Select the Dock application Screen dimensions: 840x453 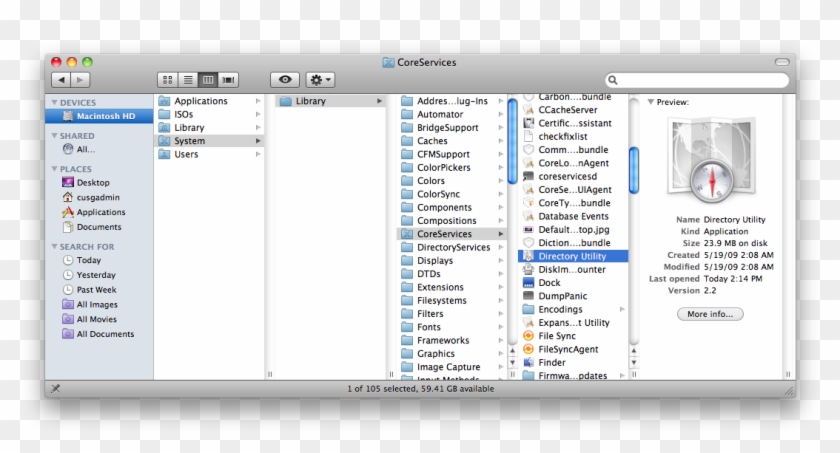point(573,283)
